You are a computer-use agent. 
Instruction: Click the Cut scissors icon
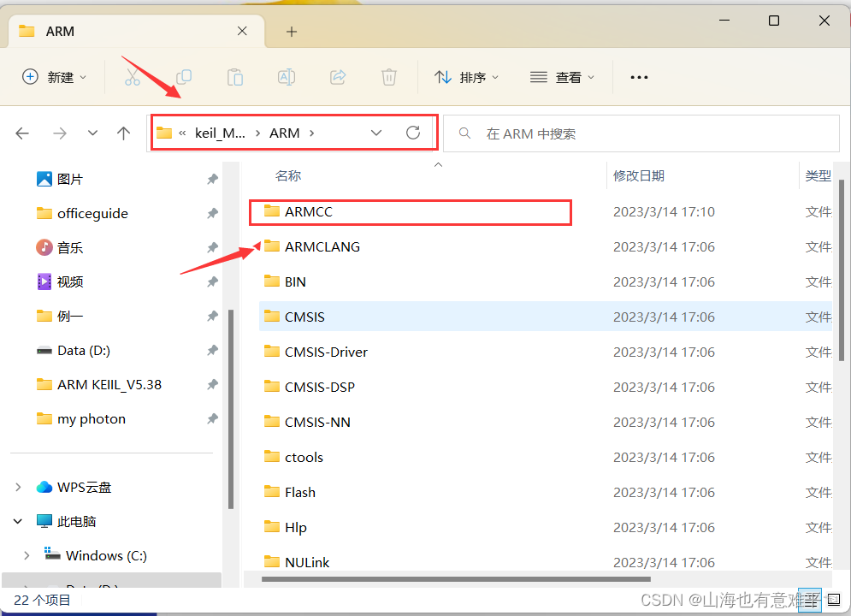tap(132, 77)
